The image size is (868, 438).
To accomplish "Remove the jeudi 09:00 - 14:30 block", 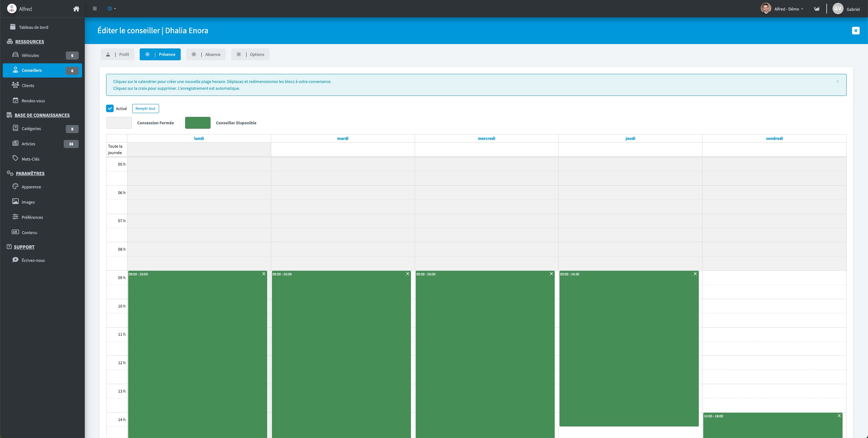I will pos(695,274).
